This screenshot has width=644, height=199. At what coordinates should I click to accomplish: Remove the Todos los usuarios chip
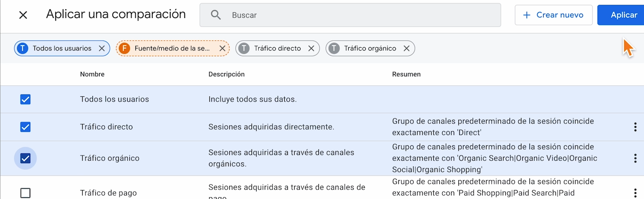(102, 49)
